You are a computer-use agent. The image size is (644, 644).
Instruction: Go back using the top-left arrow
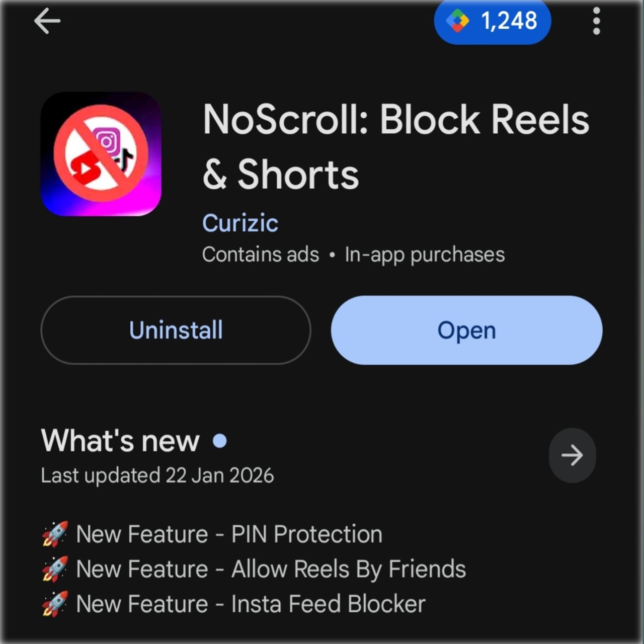(x=47, y=22)
